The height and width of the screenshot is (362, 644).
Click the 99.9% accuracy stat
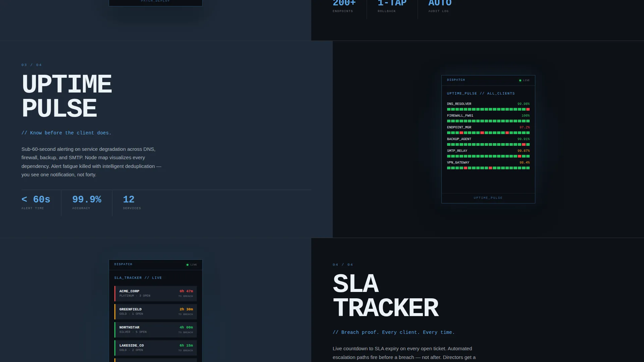(87, 199)
